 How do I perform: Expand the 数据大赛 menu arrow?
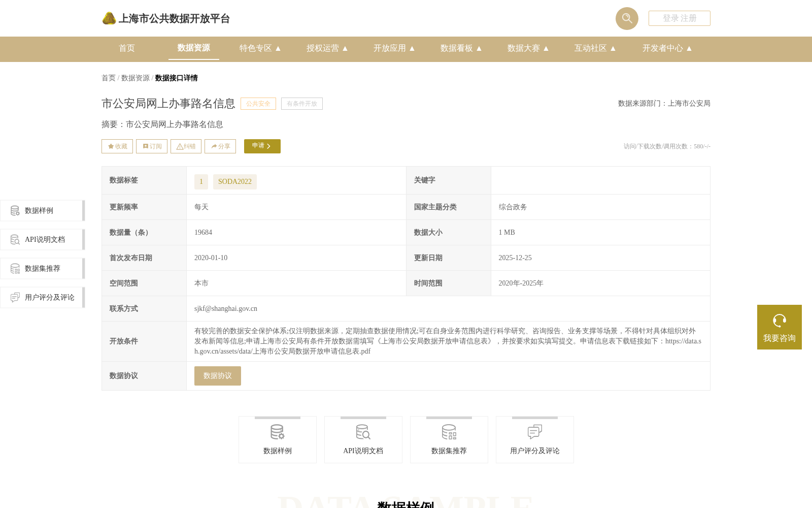pyautogui.click(x=546, y=48)
